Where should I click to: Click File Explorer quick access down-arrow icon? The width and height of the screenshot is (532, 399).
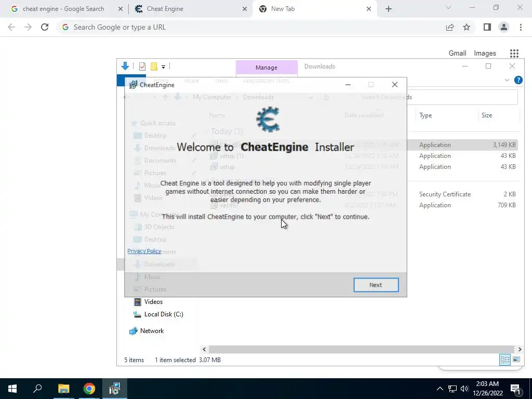point(125,66)
